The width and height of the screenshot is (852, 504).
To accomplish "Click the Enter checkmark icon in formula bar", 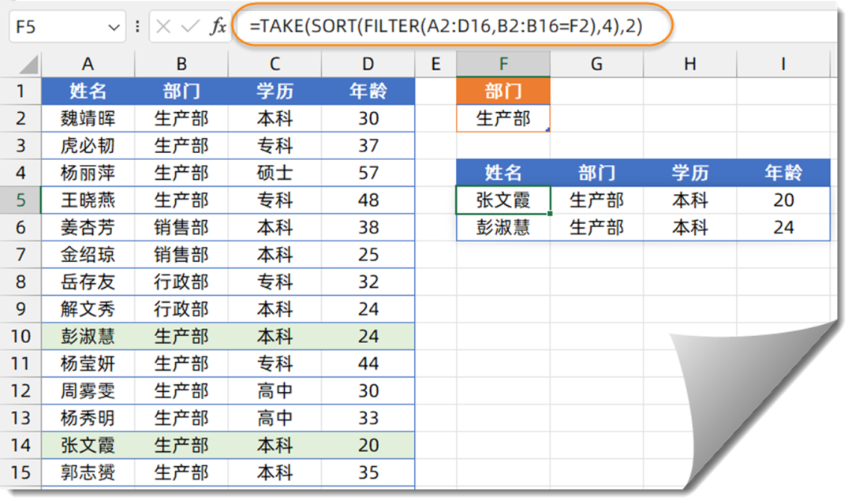I will [190, 28].
